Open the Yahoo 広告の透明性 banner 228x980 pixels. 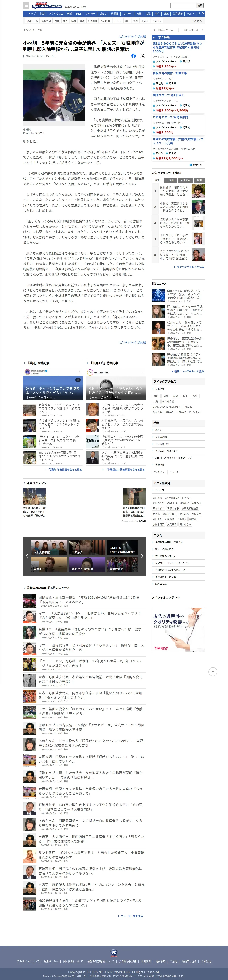[x=178, y=630]
